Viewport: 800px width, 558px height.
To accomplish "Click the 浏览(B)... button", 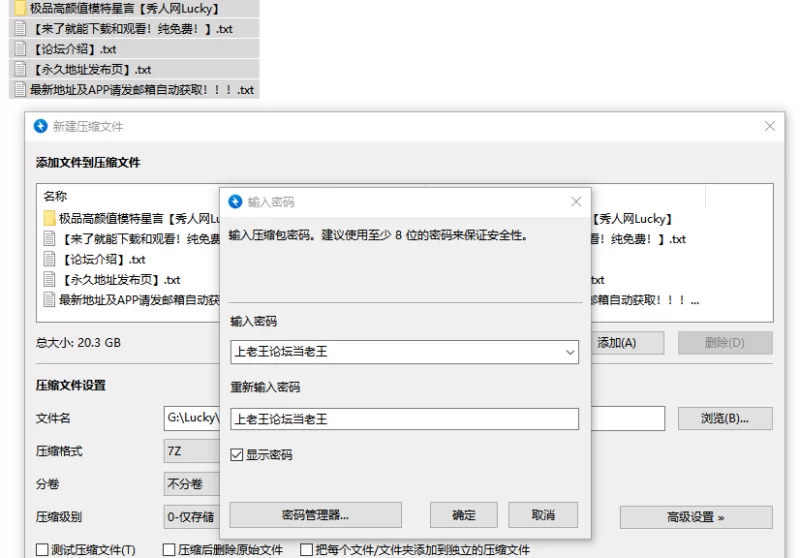I will point(725,418).
